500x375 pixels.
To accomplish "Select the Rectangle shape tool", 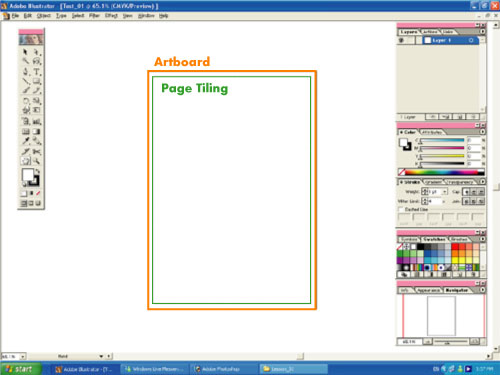I will tap(37, 81).
